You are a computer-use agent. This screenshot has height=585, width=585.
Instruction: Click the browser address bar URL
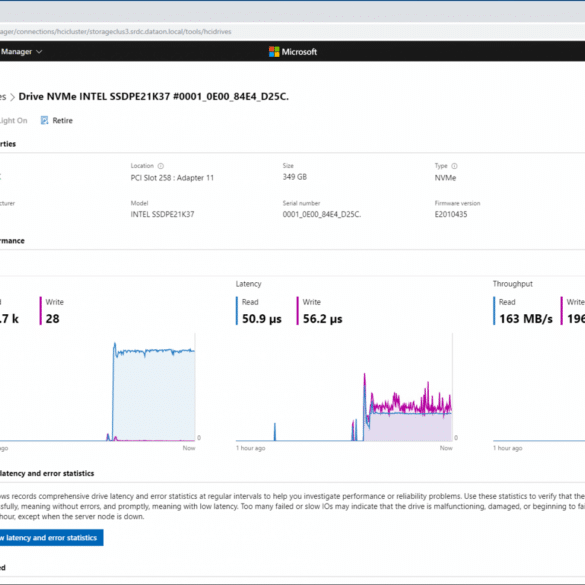pos(116,32)
